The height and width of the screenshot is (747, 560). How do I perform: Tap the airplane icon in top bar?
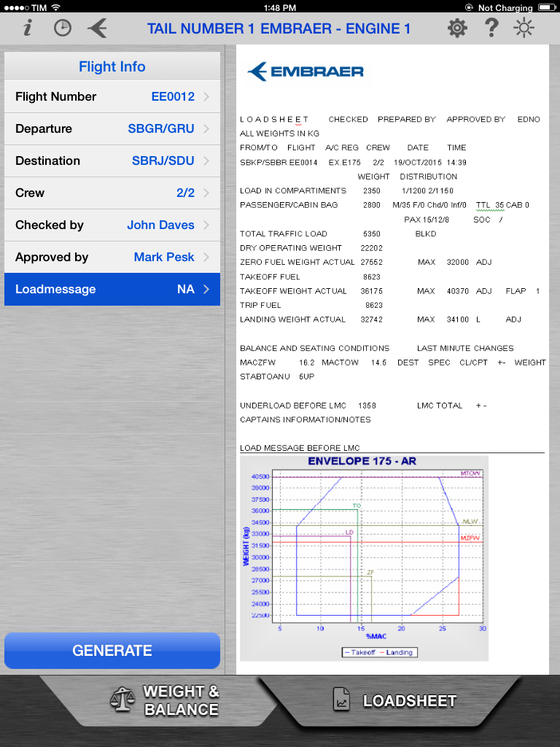click(97, 28)
